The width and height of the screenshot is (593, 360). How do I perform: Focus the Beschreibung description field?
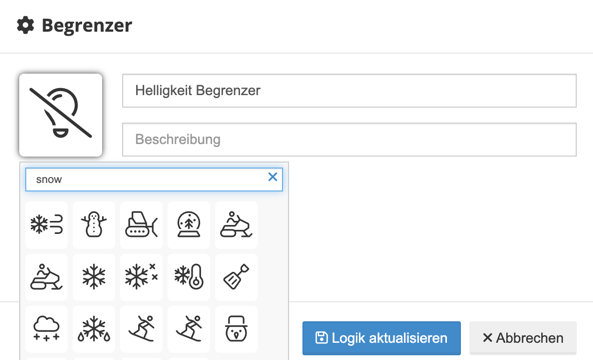click(x=349, y=140)
